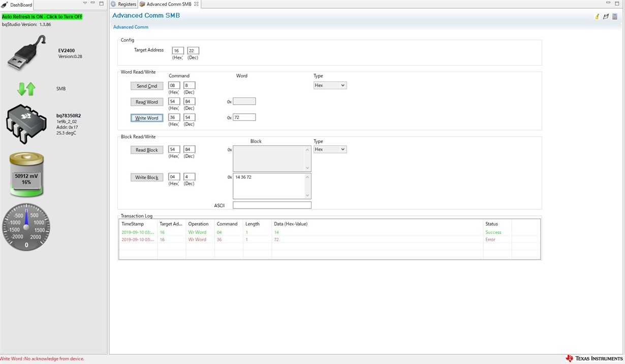Image resolution: width=625 pixels, height=364 pixels.
Task: Click Read Word decimal command field
Action: [189, 101]
